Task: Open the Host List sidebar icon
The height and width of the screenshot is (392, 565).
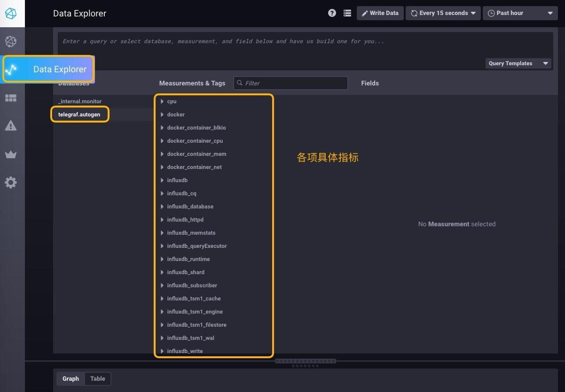Action: click(11, 41)
